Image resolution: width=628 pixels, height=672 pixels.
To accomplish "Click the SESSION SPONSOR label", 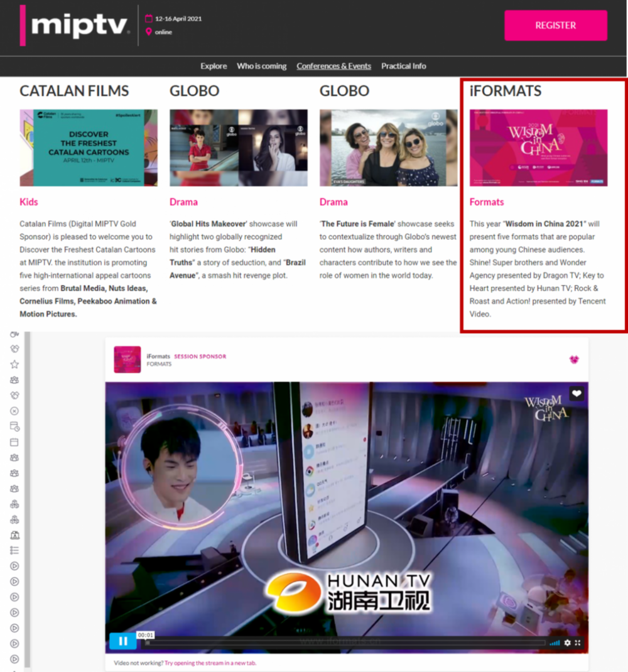I will pyautogui.click(x=200, y=356).
